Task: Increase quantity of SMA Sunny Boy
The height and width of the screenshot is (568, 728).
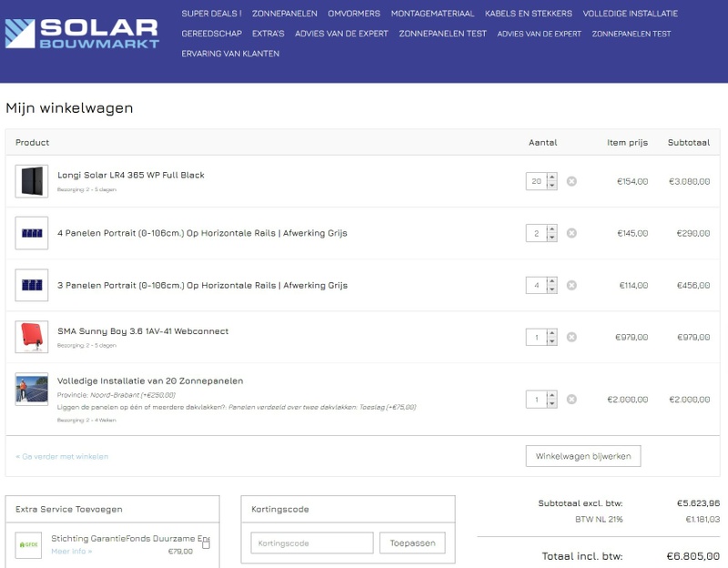Action: point(551,333)
